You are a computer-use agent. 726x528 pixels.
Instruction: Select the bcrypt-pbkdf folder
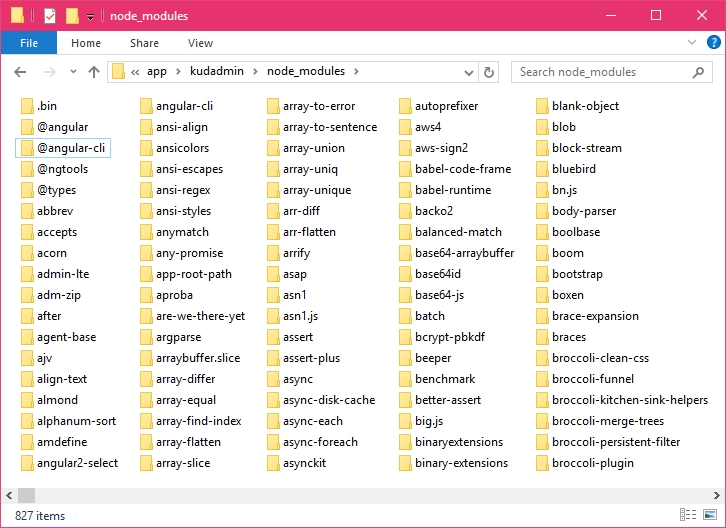tap(442, 337)
